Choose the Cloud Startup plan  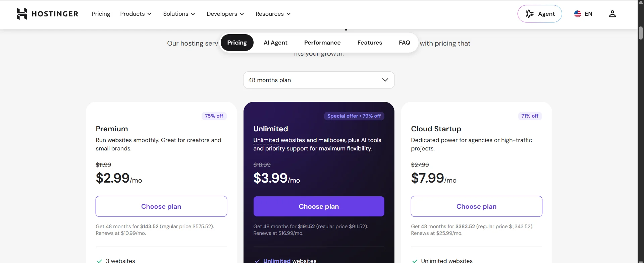pyautogui.click(x=477, y=206)
